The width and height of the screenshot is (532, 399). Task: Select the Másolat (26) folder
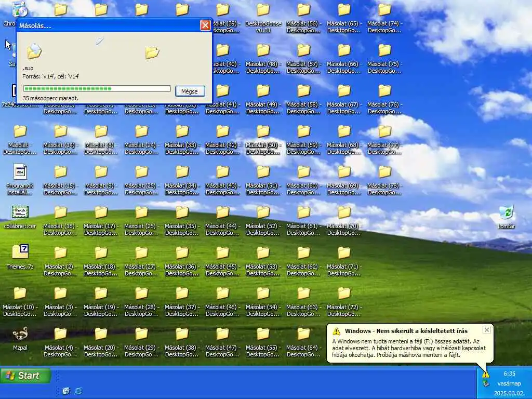click(141, 220)
